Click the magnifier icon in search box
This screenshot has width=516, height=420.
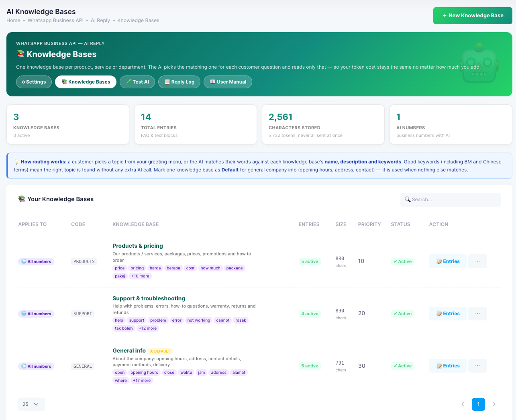(x=408, y=200)
